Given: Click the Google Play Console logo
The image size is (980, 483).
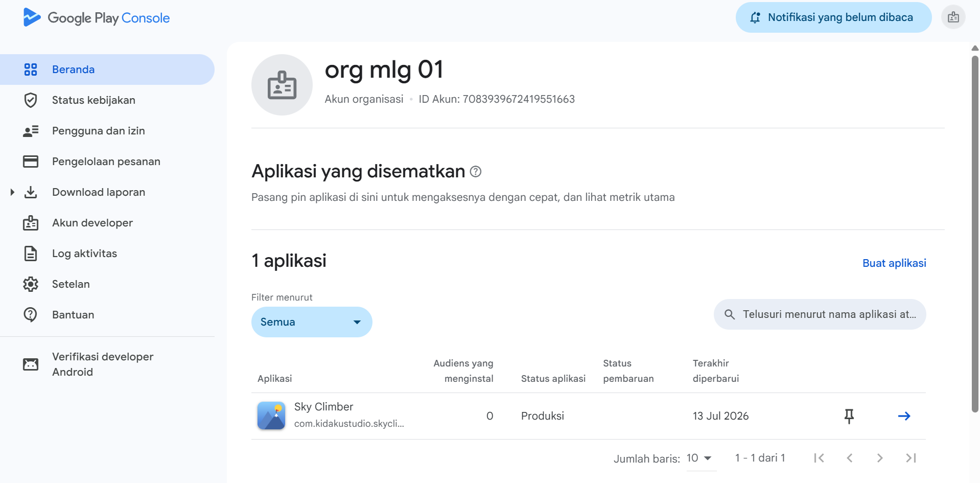Looking at the screenshot, I should click(x=97, y=18).
